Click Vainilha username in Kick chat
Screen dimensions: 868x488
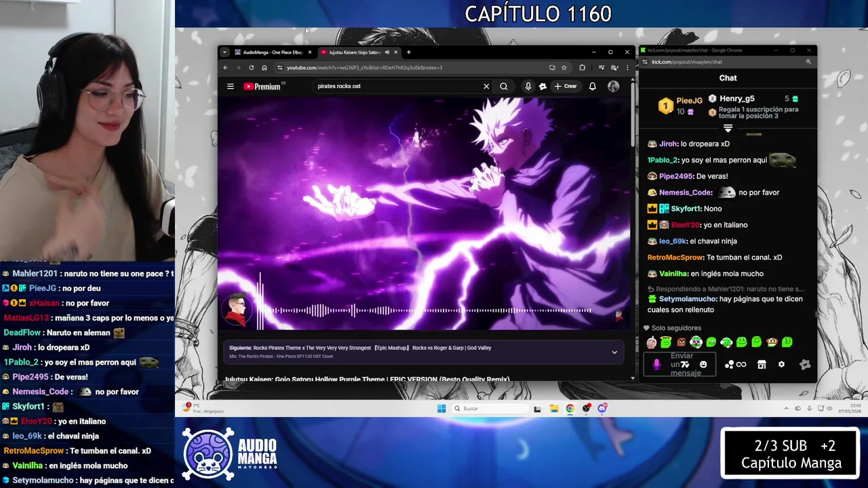coord(673,274)
